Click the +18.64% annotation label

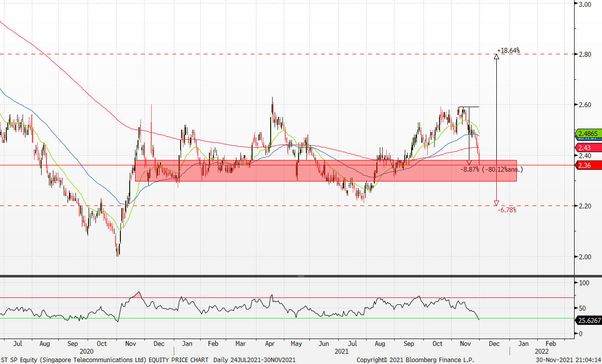[x=508, y=50]
